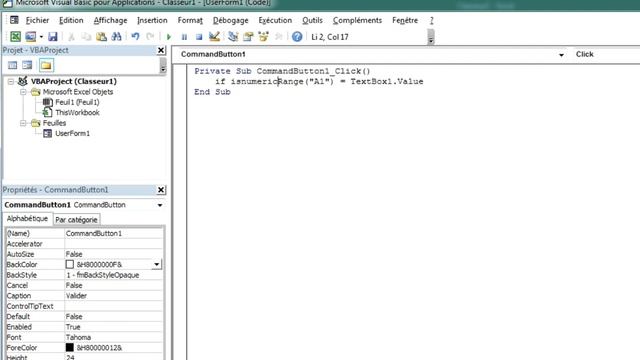Image resolution: width=640 pixels, height=360 pixels.
Task: Click the View Microsoft Excel toolbar icon
Action: pyautogui.click(x=16, y=37)
